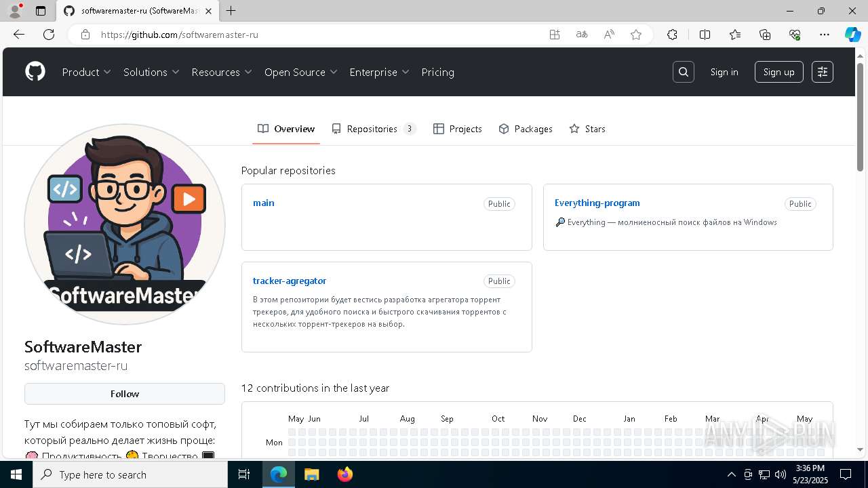The image size is (868, 488).
Task: Open volume control in system tray
Action: [x=780, y=474]
